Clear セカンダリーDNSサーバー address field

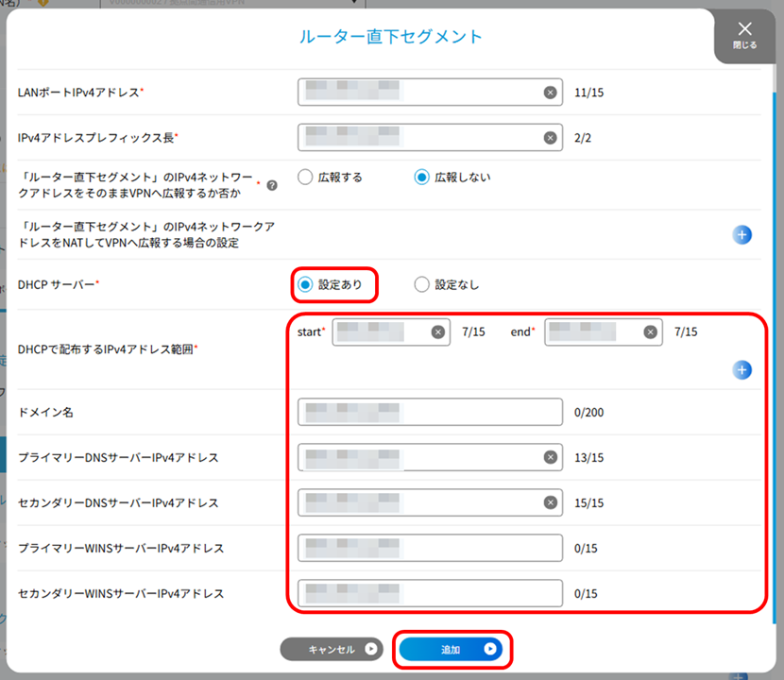tap(550, 502)
